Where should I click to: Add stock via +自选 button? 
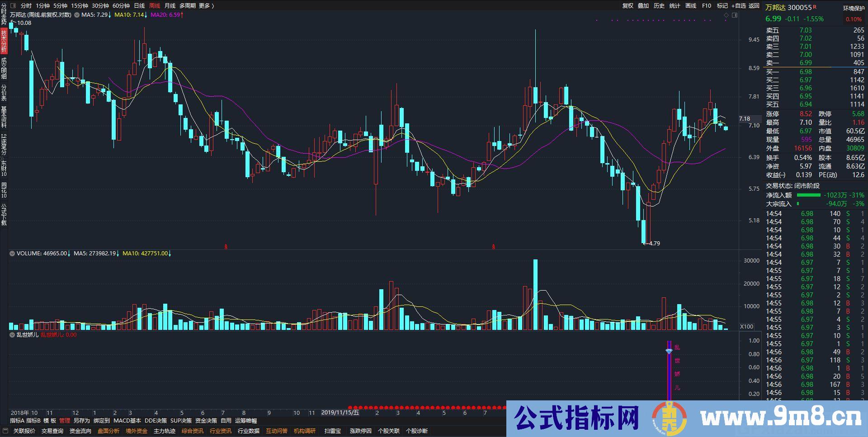click(x=739, y=6)
